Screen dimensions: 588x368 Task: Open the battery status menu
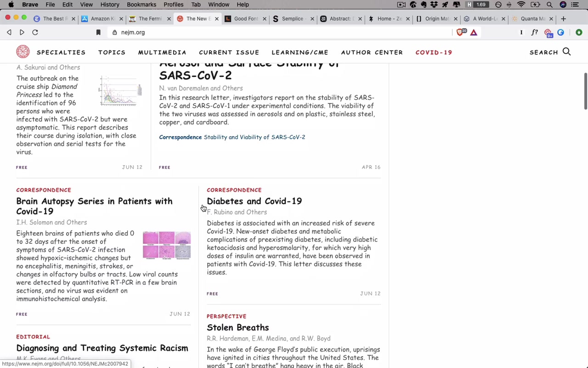pos(535,5)
